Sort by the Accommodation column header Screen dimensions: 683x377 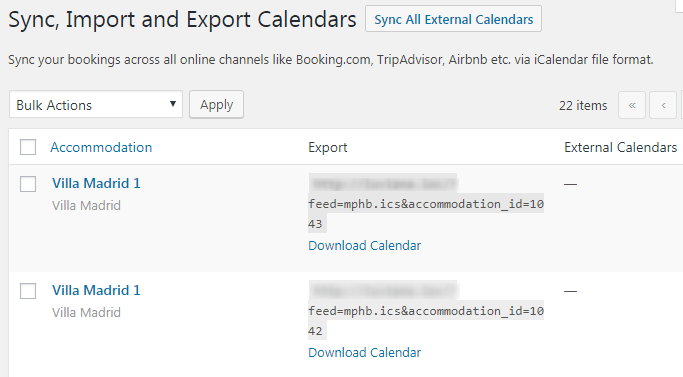[x=101, y=147]
